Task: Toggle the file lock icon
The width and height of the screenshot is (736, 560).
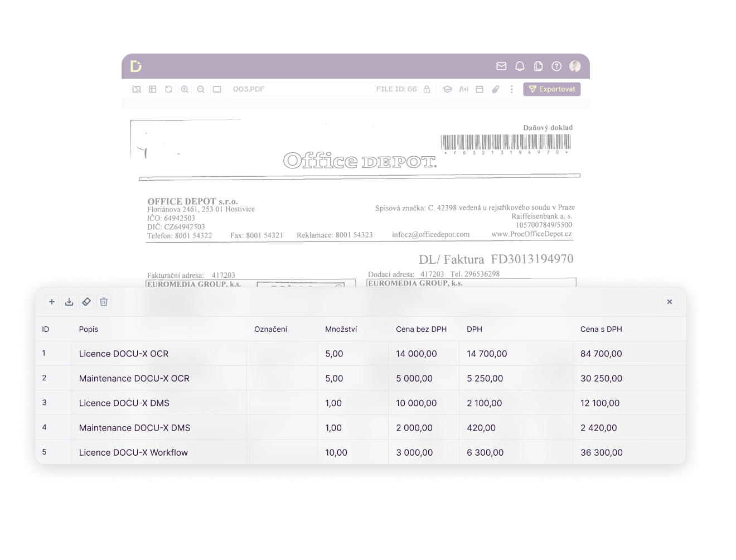Action: click(427, 89)
